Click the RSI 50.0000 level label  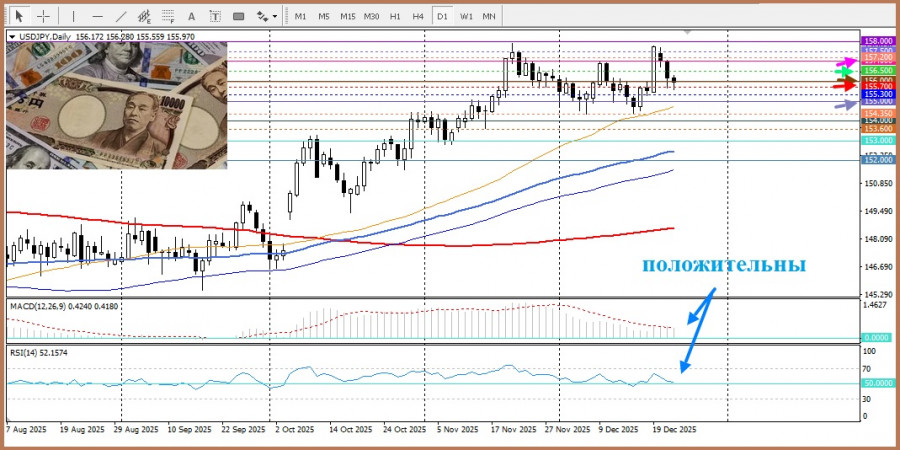coord(878,383)
